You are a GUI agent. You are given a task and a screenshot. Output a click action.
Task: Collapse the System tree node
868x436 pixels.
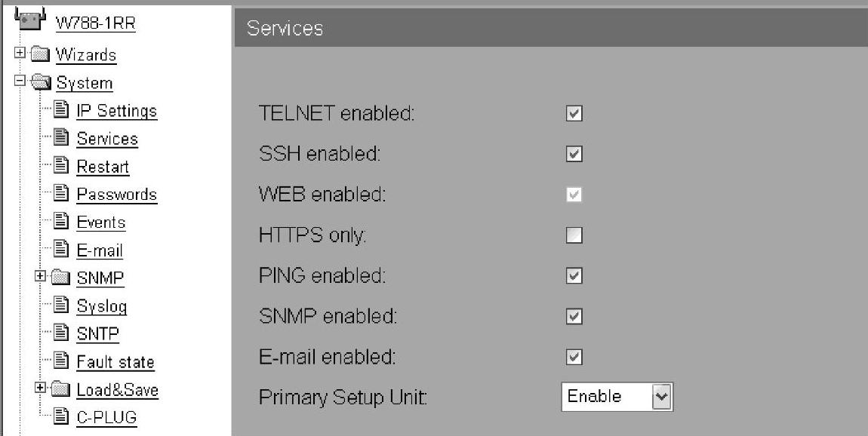coord(20,81)
